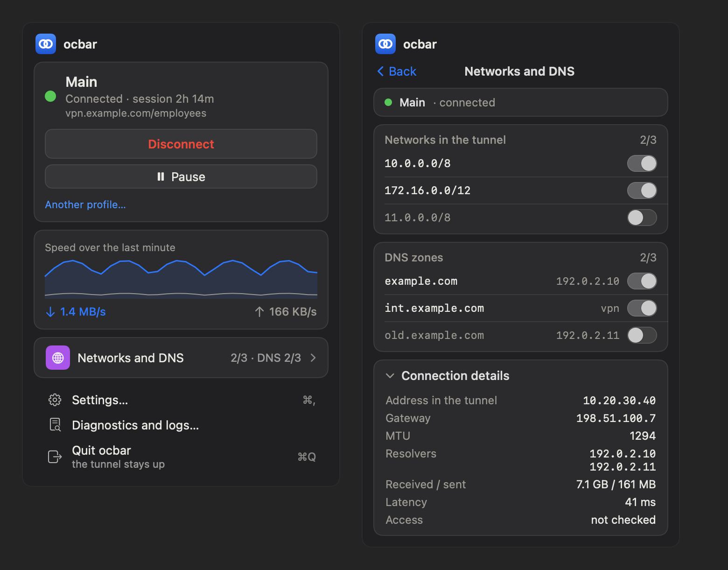This screenshot has width=728, height=570.
Task: Disable the 10.0.0.0/8 network toggle
Action: 642,163
